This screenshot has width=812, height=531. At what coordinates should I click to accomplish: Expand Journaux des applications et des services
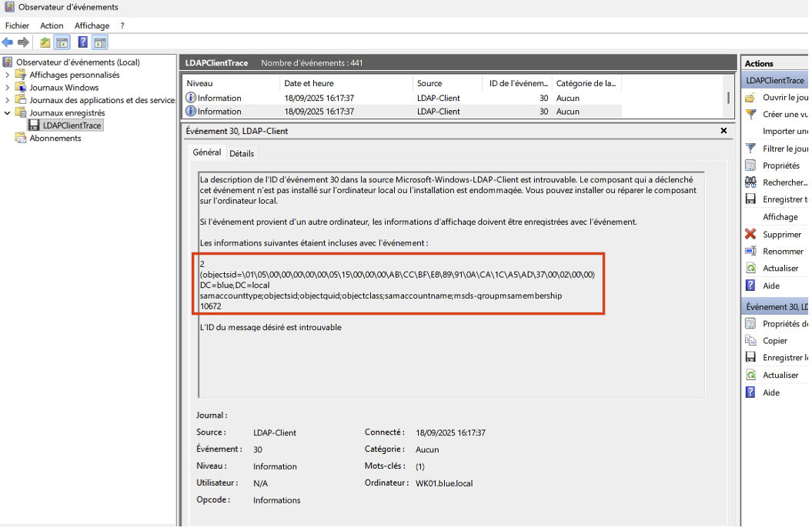click(8, 100)
